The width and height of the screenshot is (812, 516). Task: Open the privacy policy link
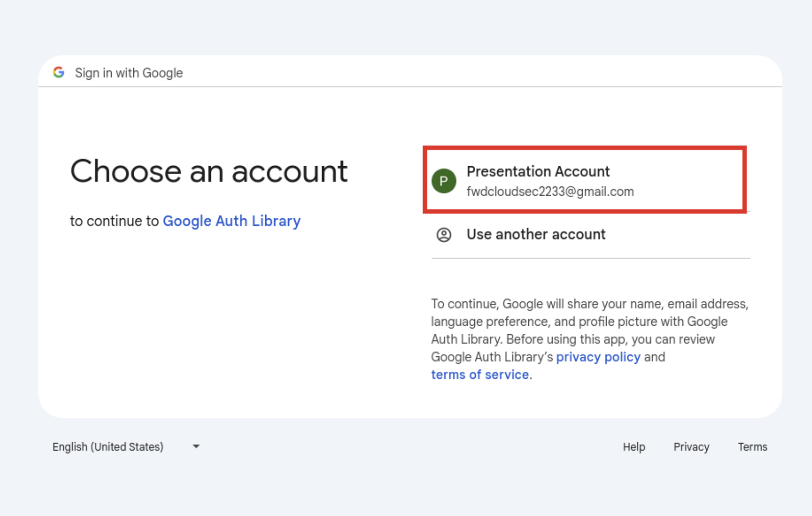(x=598, y=357)
